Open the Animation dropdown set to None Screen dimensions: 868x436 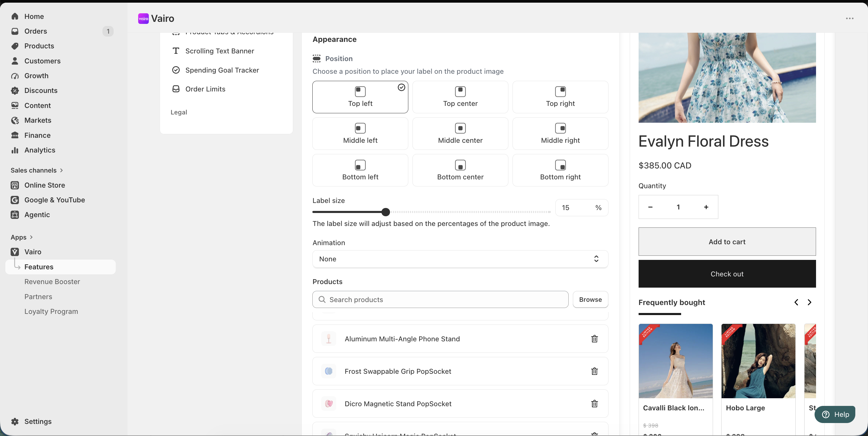tap(460, 259)
